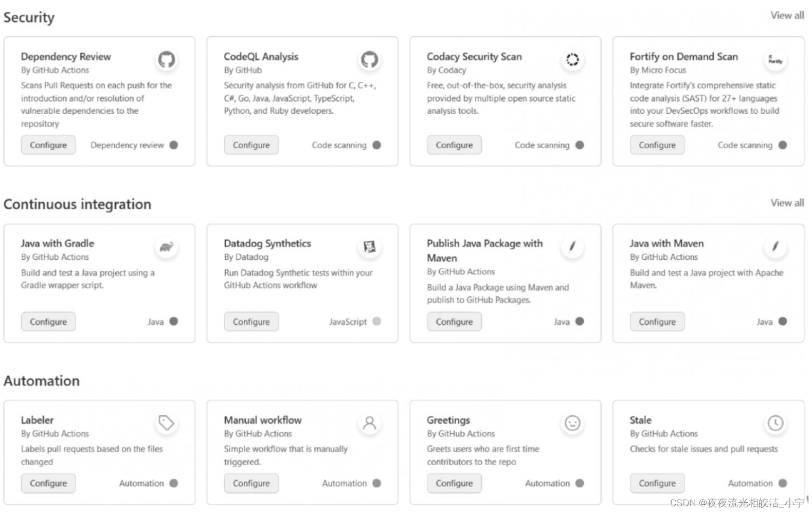Click the dot beside Automation on Labeler card
Image resolution: width=812 pixels, height=513 pixels.
[174, 483]
